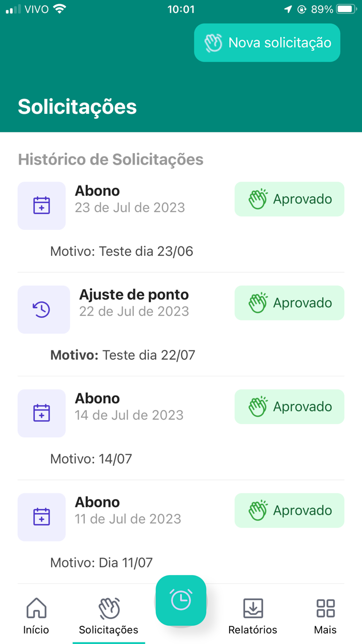Tap the clock-history icon for Ajuste de ponto
This screenshot has height=644, width=362.
43,309
